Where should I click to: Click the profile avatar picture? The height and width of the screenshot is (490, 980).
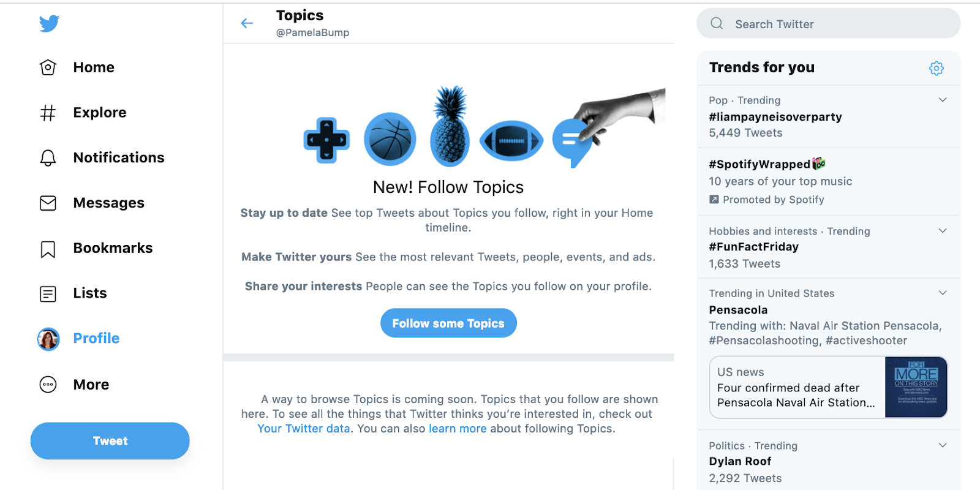point(48,339)
